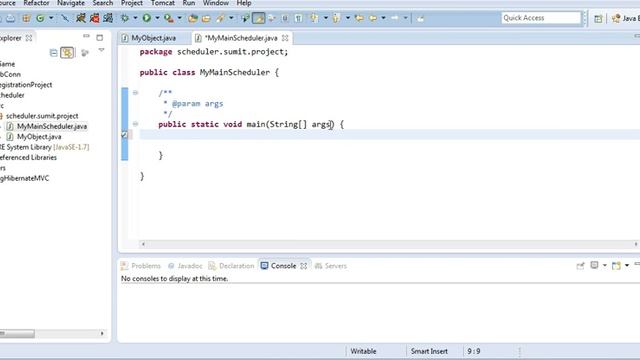Click the wand-like icon left of Tomcat icons
The image size is (640, 360).
coord(65,18)
